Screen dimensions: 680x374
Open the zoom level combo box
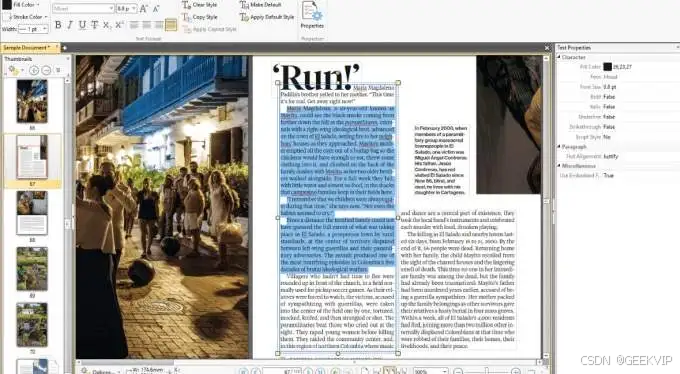point(431,371)
